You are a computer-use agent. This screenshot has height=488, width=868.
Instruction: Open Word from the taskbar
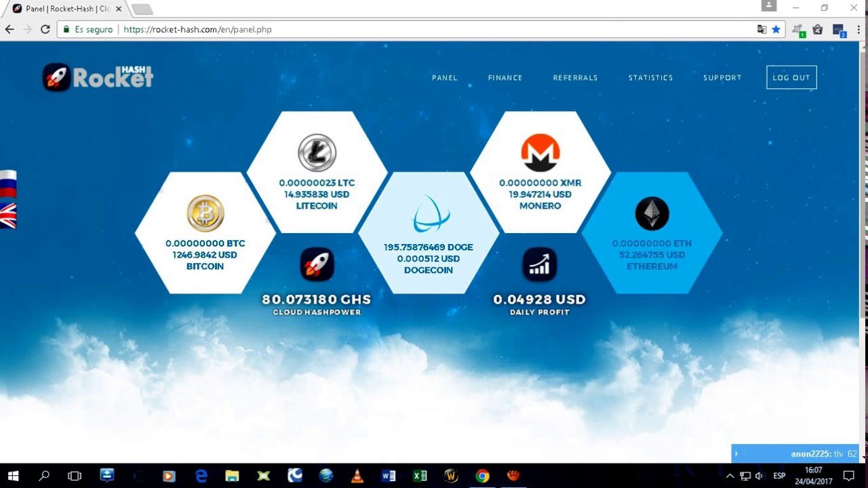coord(389,476)
